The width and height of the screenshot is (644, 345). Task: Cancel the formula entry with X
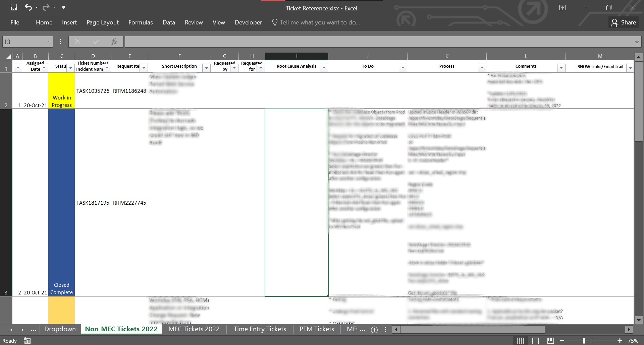click(x=77, y=42)
